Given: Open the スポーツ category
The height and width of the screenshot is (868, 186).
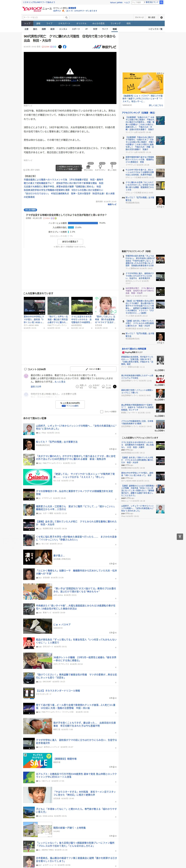Looking at the screenshot, I should [76, 29].
